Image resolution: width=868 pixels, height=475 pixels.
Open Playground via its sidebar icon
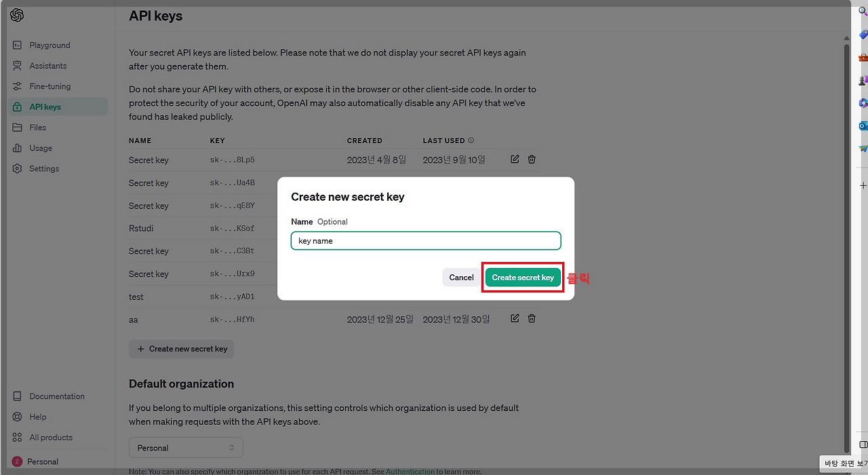(17, 45)
